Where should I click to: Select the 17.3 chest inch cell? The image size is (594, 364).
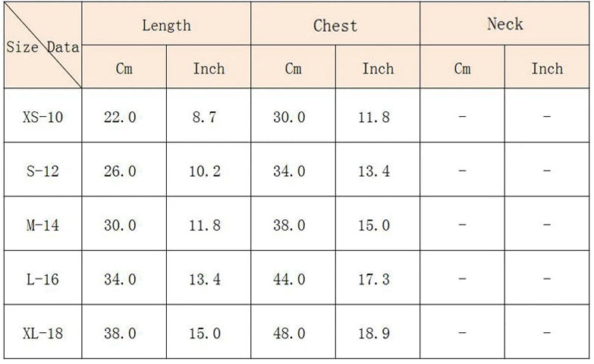[374, 280]
